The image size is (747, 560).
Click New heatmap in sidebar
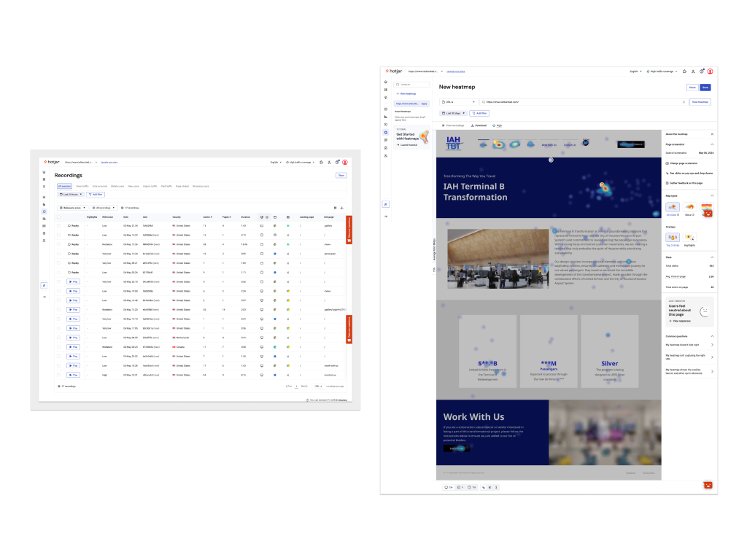point(406,94)
